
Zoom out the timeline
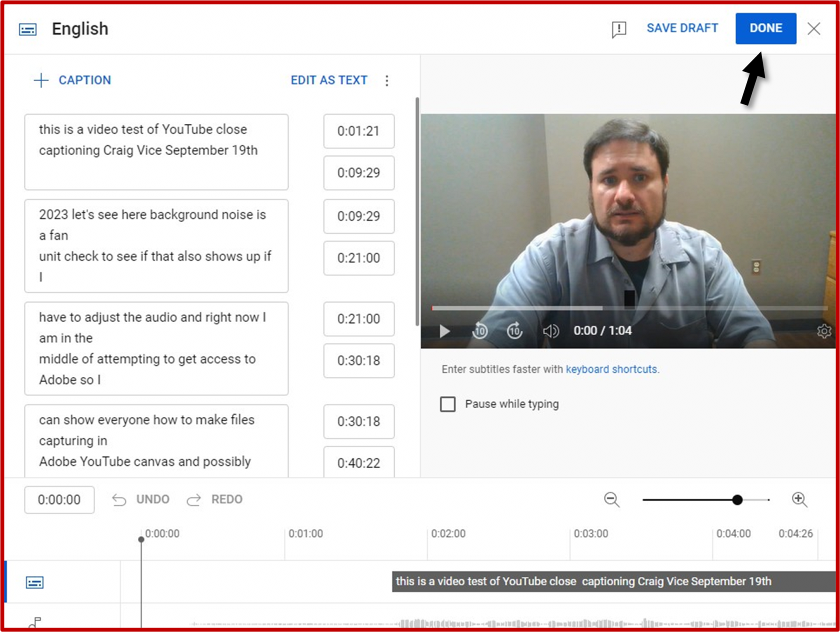611,499
